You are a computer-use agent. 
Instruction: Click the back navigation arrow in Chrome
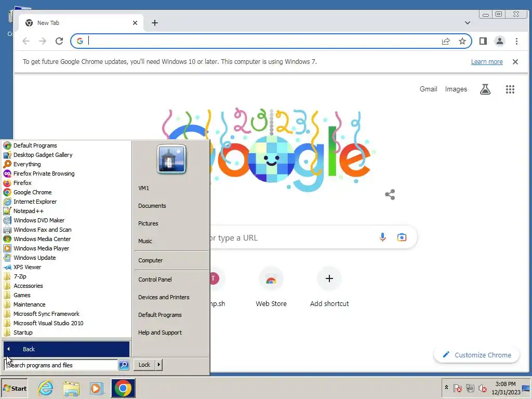(x=26, y=41)
